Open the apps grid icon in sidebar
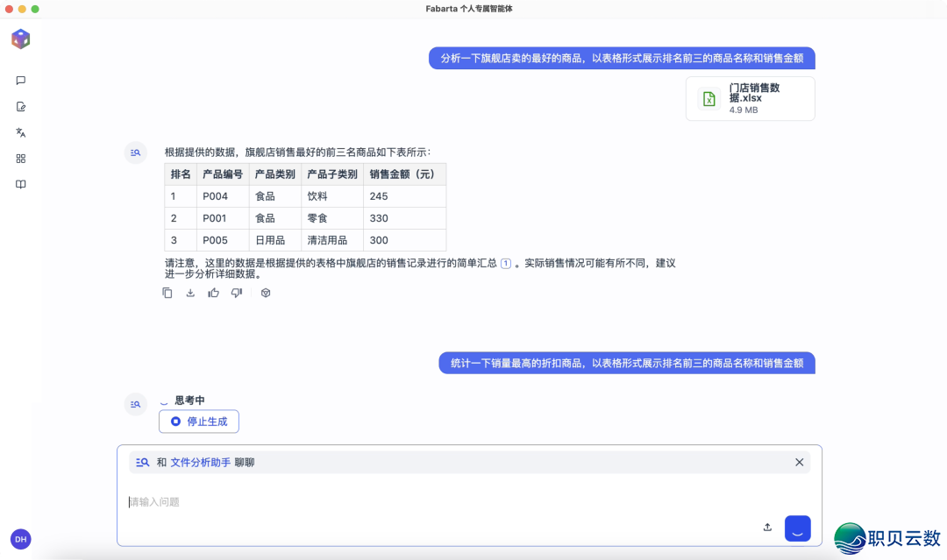The width and height of the screenshot is (947, 560). click(21, 159)
